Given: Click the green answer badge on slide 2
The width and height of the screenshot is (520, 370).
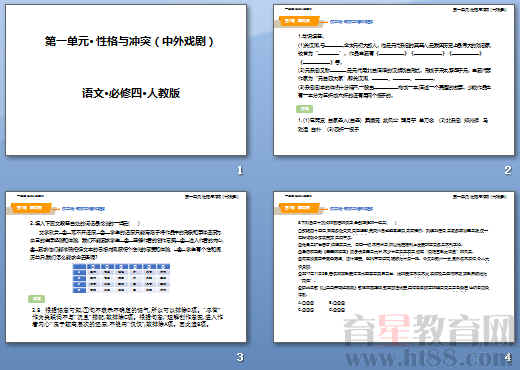Looking at the screenshot, I should (x=304, y=109).
